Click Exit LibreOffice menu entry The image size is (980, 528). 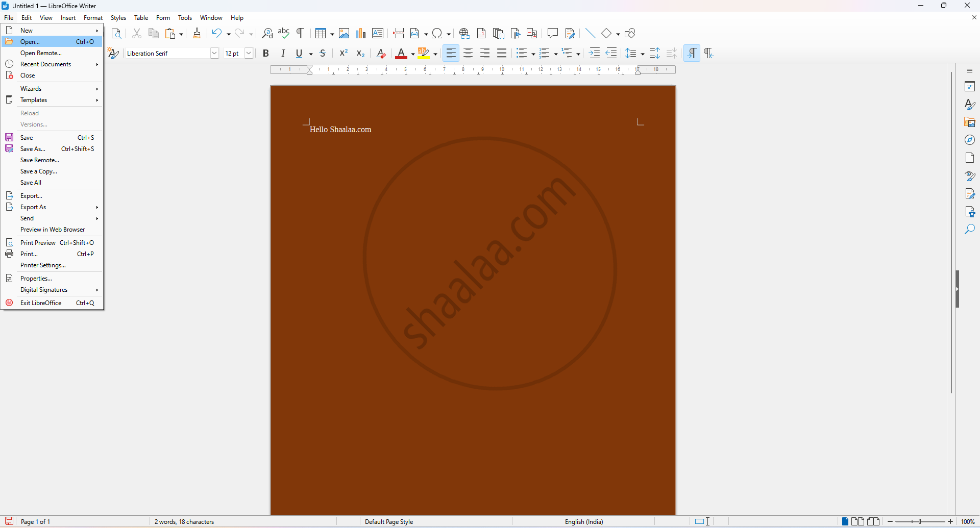pos(41,303)
